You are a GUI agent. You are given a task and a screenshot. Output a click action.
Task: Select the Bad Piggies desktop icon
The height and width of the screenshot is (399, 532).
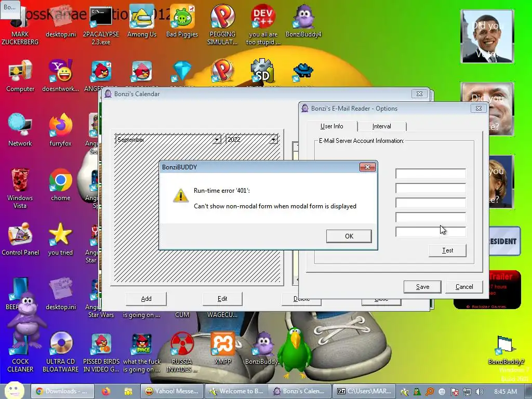pyautogui.click(x=182, y=22)
